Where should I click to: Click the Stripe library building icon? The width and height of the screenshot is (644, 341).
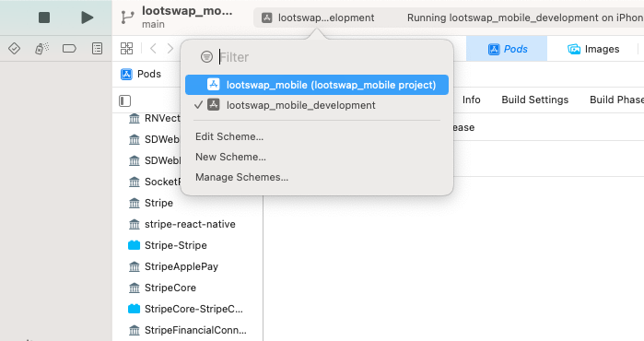coord(135,203)
